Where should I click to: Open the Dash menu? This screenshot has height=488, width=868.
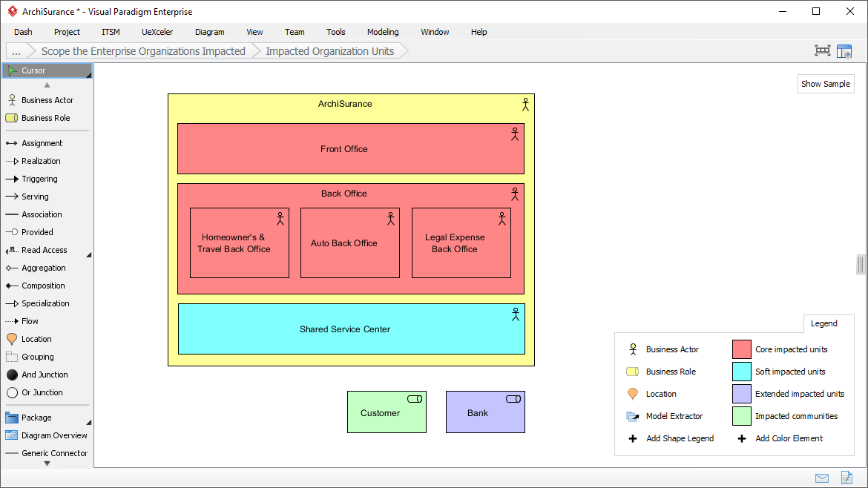[23, 32]
